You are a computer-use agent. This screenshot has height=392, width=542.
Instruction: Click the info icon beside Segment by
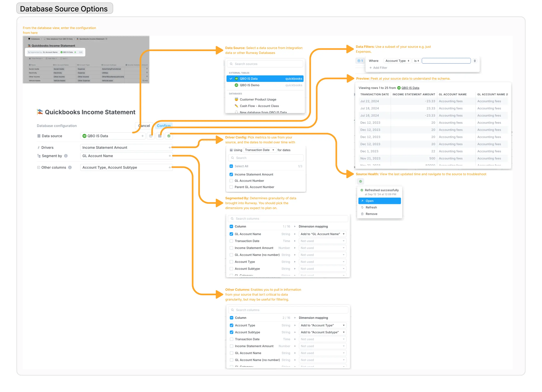66,156
